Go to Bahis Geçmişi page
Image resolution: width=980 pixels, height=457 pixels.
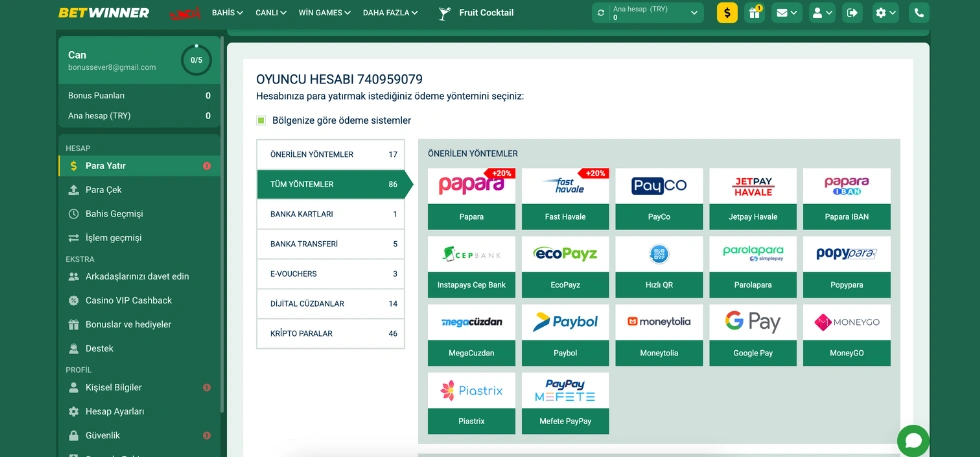(x=114, y=214)
